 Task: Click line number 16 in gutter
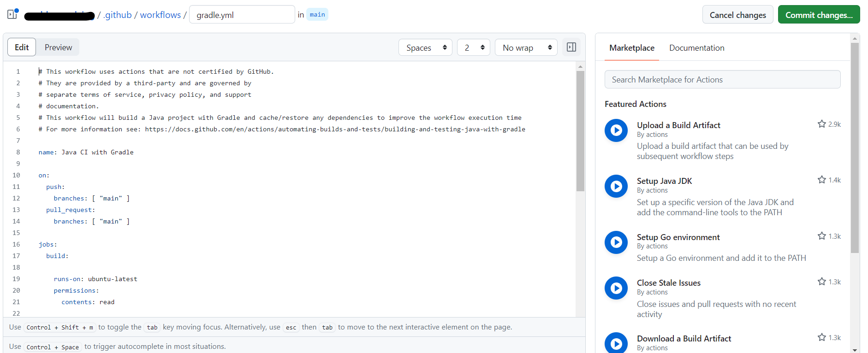tap(16, 244)
